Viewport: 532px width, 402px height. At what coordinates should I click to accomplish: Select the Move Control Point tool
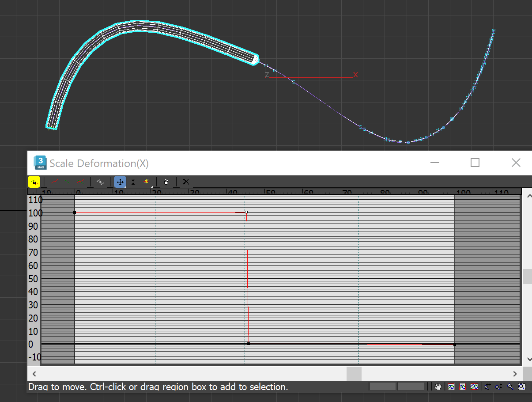pyautogui.click(x=120, y=182)
